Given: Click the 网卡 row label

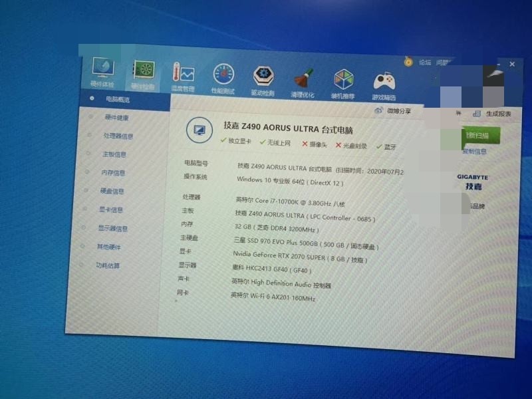Looking at the screenshot, I should click(182, 292).
